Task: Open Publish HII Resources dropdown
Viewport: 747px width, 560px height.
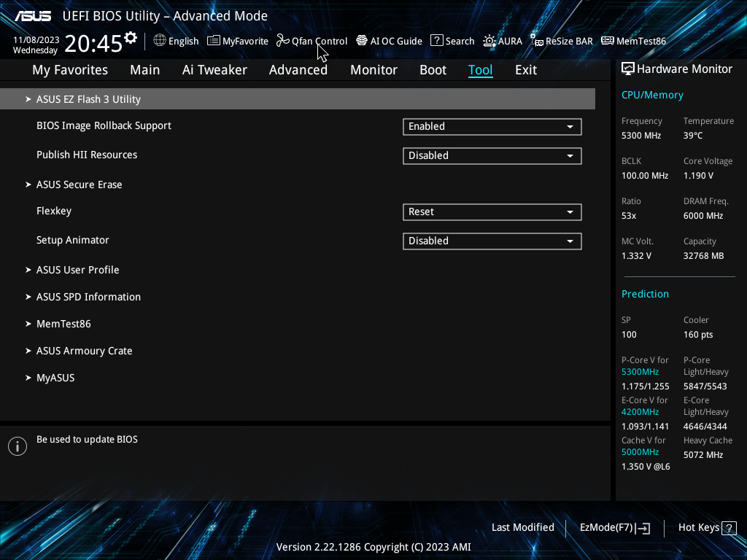Action: tap(492, 156)
